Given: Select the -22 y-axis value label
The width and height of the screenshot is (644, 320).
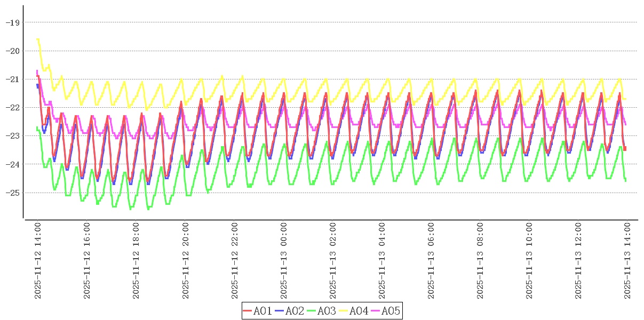Looking at the screenshot, I should click(12, 108).
